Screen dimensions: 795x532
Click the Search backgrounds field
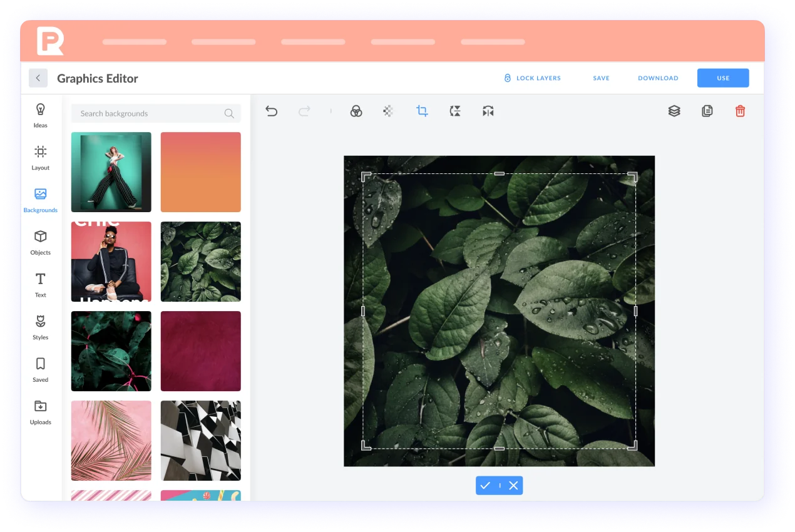tap(150, 113)
